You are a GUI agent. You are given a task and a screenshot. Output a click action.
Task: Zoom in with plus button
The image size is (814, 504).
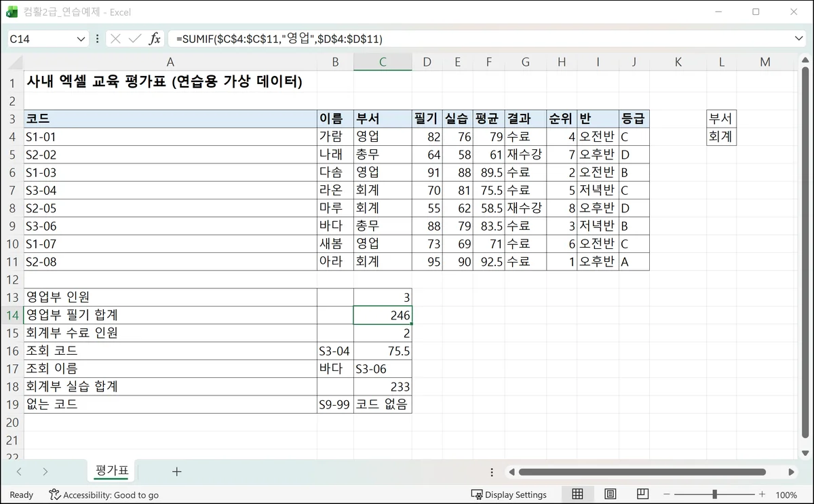(x=762, y=495)
